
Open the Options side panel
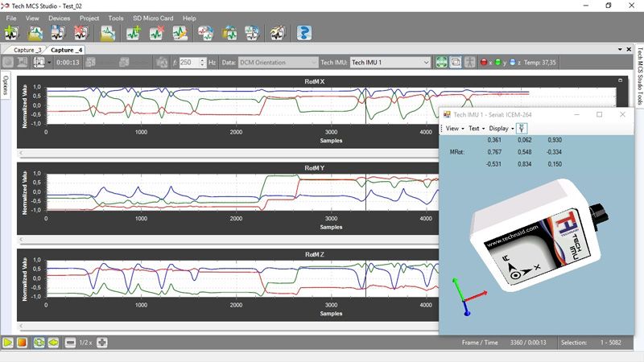pyautogui.click(x=5, y=85)
